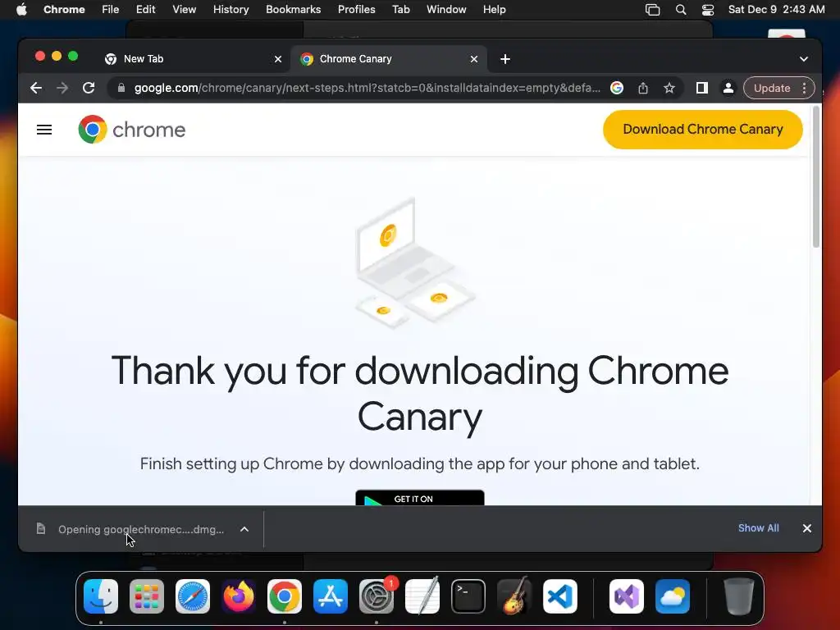This screenshot has height=630, width=840.
Task: Launch Safari from the Dock
Action: click(x=193, y=596)
